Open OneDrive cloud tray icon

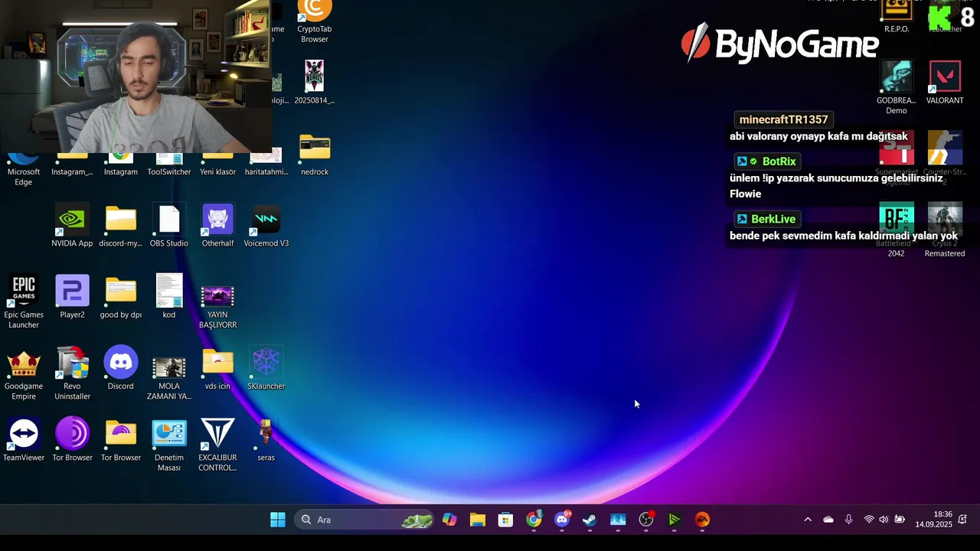click(x=828, y=520)
